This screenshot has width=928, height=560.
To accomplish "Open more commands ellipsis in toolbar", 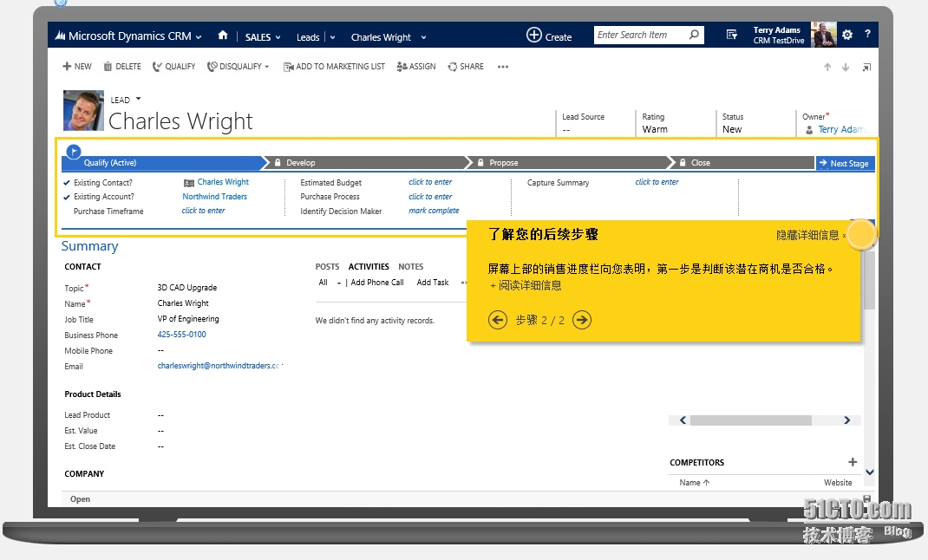I will pos(503,67).
